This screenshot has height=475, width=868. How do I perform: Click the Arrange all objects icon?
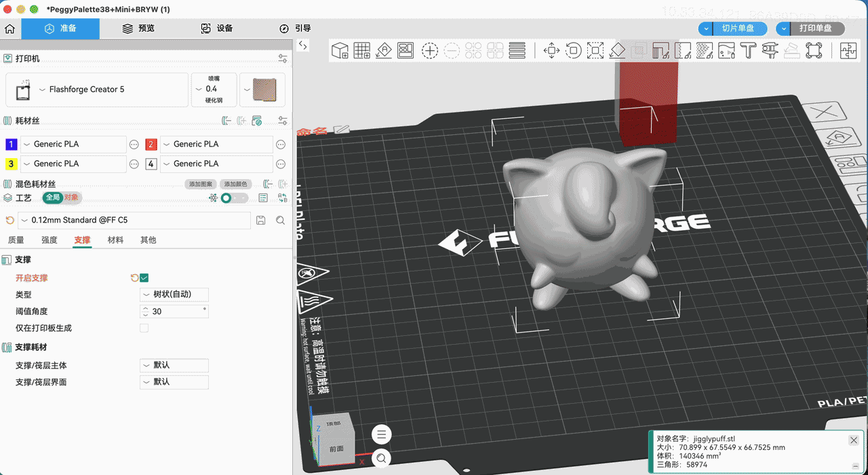tap(406, 50)
